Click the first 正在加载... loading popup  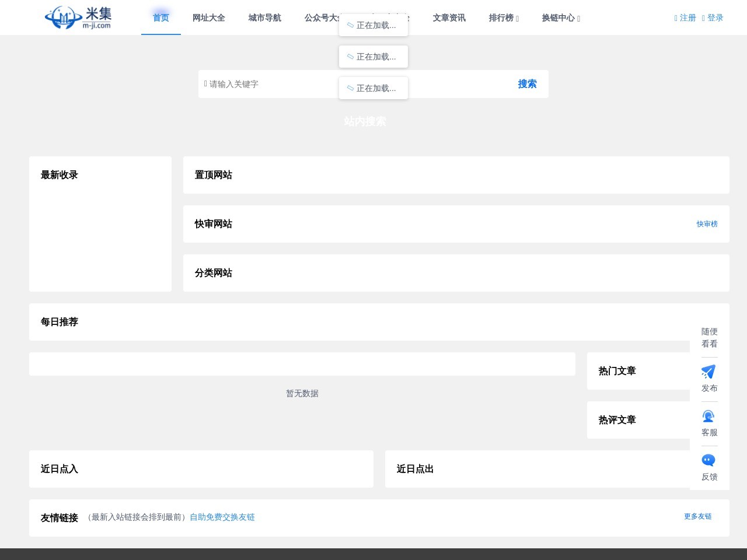373,25
